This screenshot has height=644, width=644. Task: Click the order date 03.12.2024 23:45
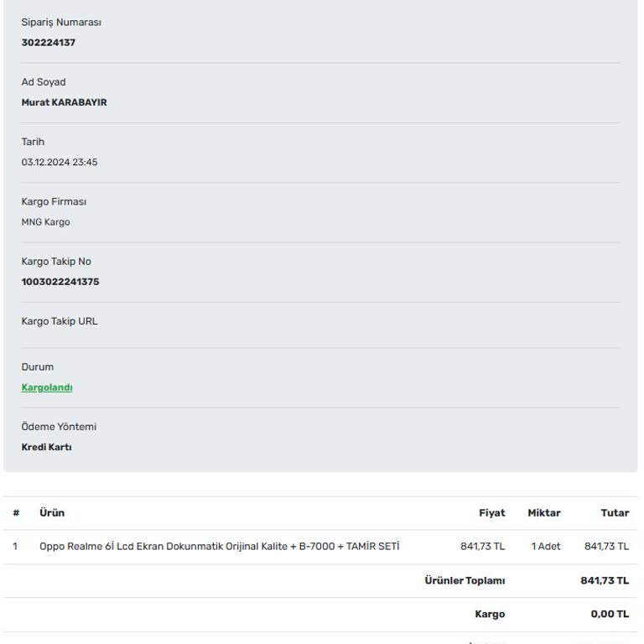pos(60,162)
